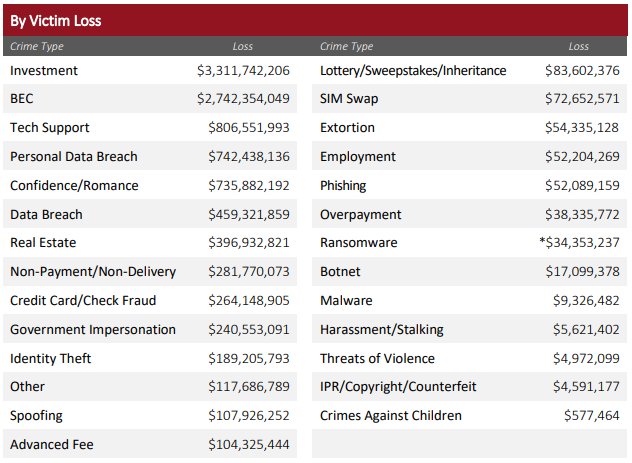This screenshot has height=463, width=632.
Task: Click the Credit Card/Check Fraud entry
Action: coord(83,301)
